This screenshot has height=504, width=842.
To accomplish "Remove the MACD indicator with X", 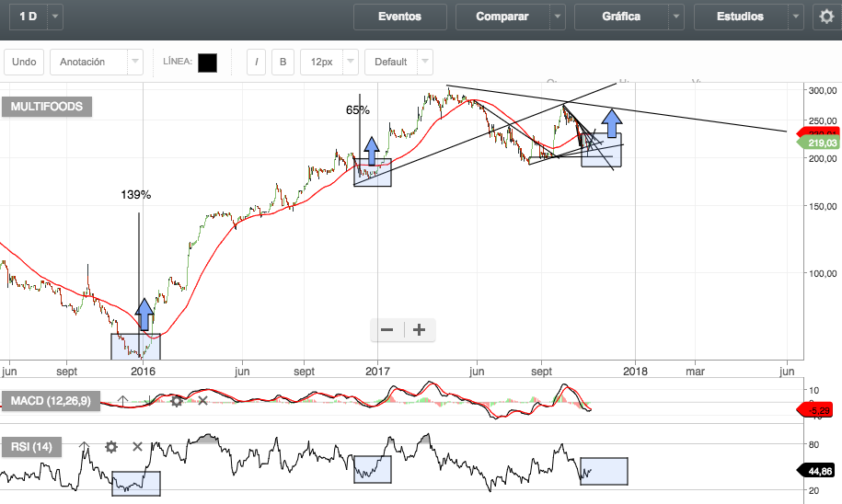I will [202, 400].
